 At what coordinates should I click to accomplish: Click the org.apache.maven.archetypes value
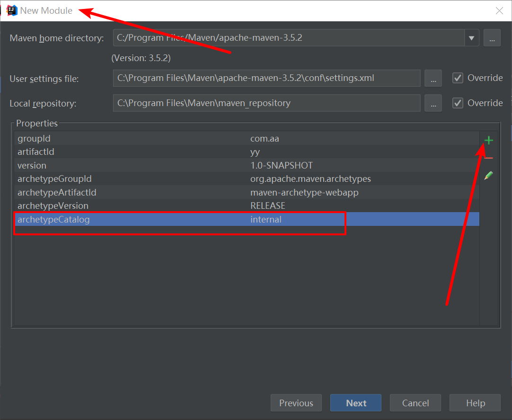coord(310,179)
